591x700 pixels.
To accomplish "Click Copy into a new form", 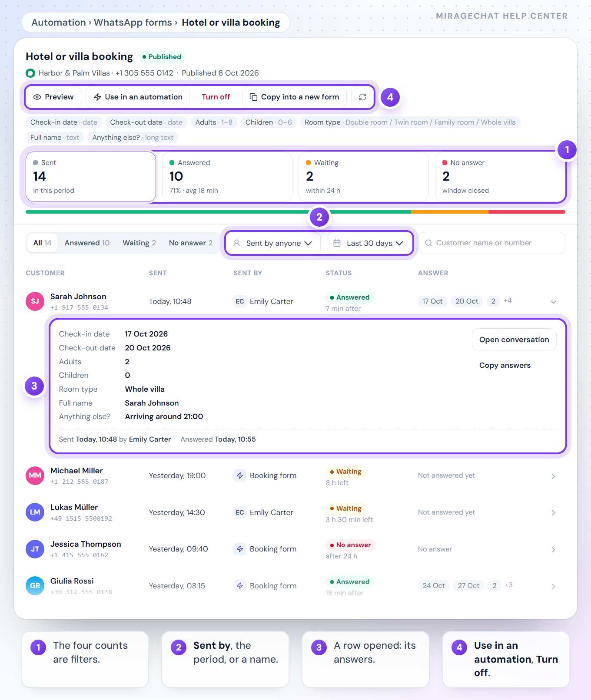I will (x=294, y=97).
